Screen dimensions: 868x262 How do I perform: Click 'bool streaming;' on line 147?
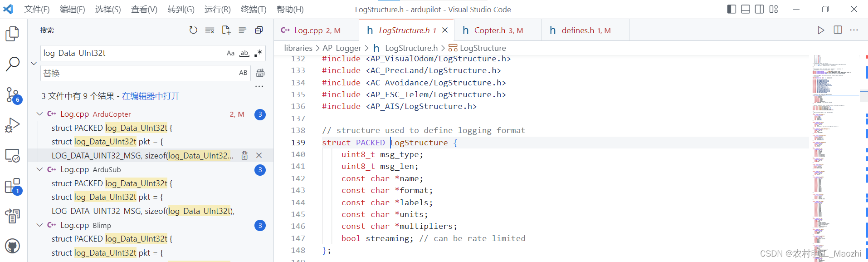click(377, 238)
